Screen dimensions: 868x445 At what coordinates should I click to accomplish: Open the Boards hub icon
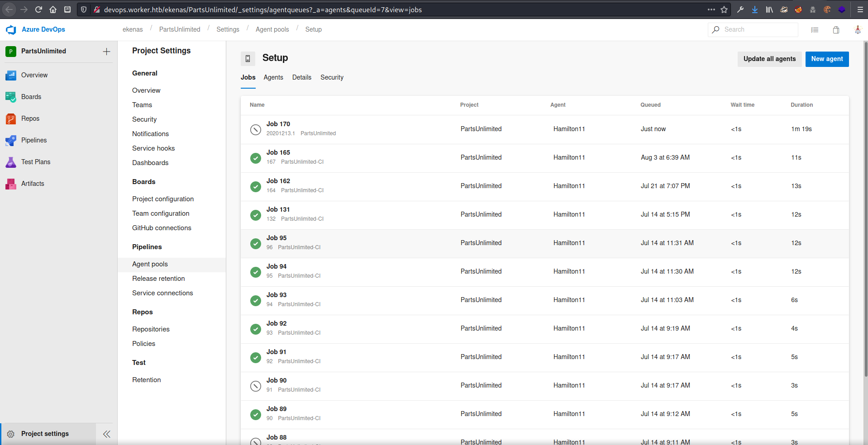coord(11,97)
